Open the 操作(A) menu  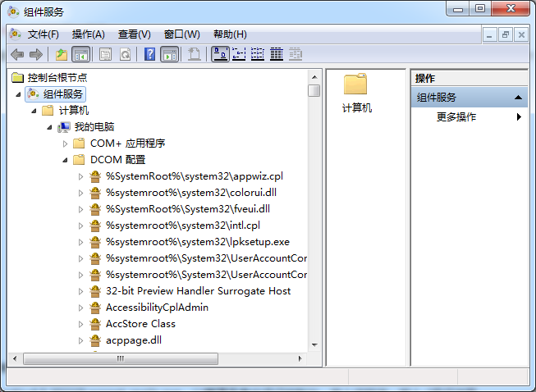(88, 34)
